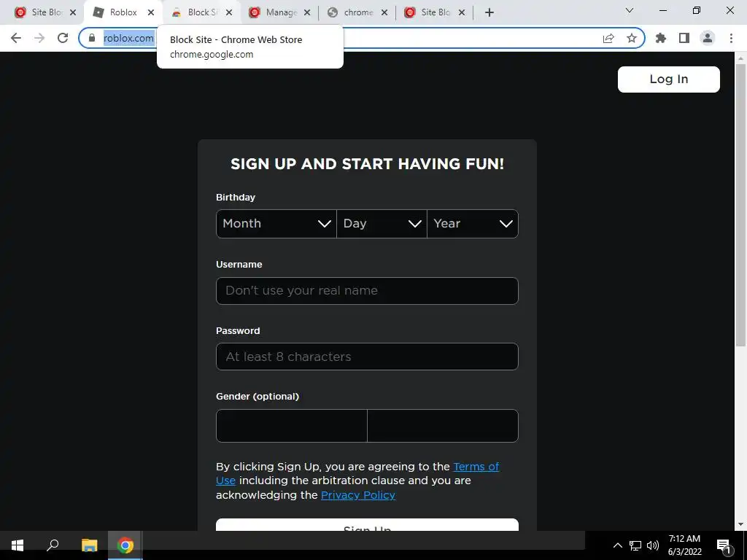Select the Roblox tab
The height and width of the screenshot is (560, 747).
tap(123, 12)
